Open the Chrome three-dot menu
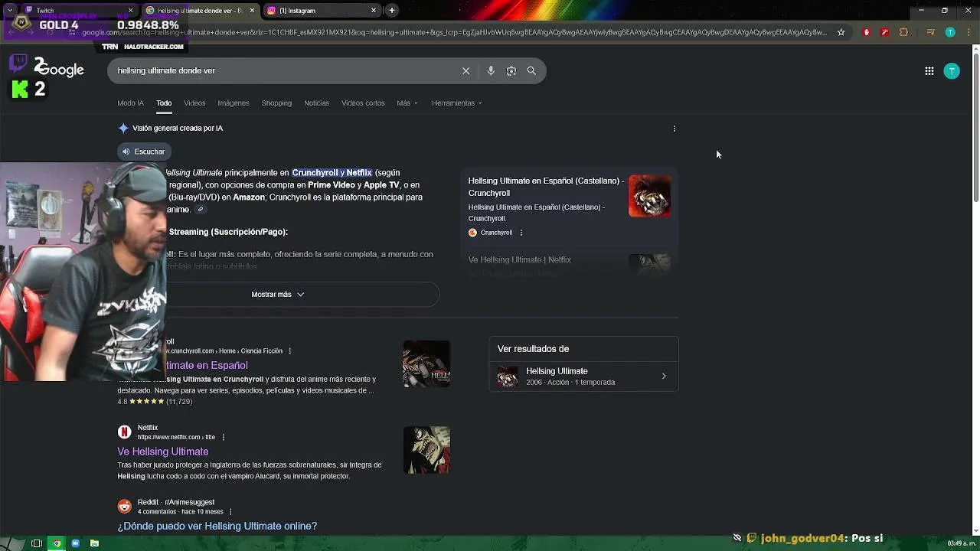This screenshot has height=551, width=980. click(968, 32)
